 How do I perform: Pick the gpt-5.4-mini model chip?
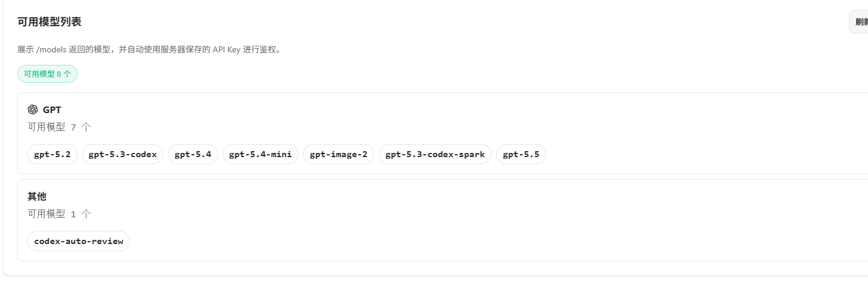(x=260, y=155)
